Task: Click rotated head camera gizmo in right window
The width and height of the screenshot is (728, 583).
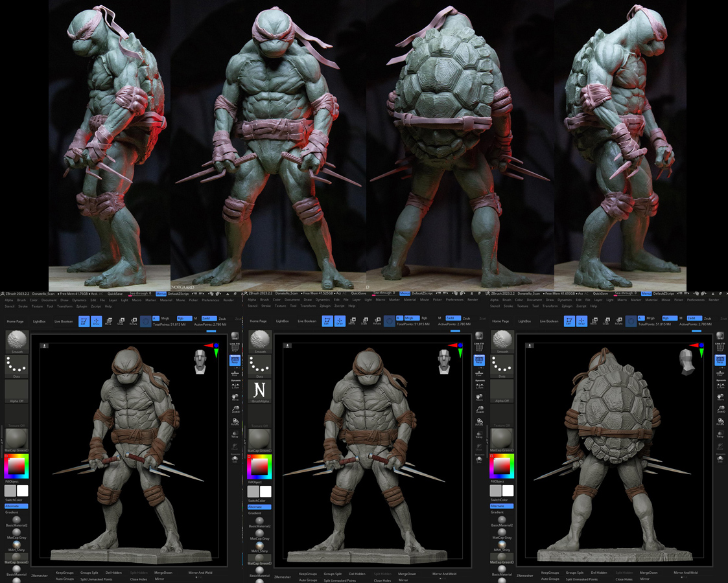Action: [687, 361]
